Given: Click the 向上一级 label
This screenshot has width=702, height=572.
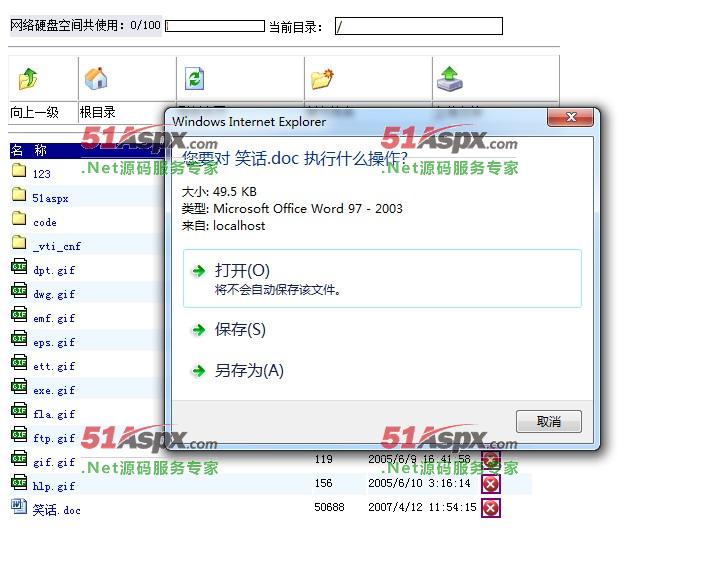Looking at the screenshot, I should (x=34, y=112).
